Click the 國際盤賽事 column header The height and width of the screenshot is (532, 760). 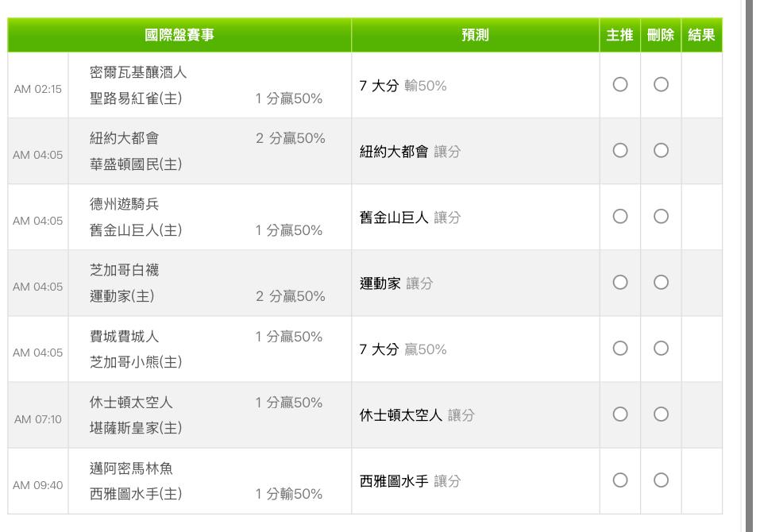pyautogui.click(x=179, y=35)
